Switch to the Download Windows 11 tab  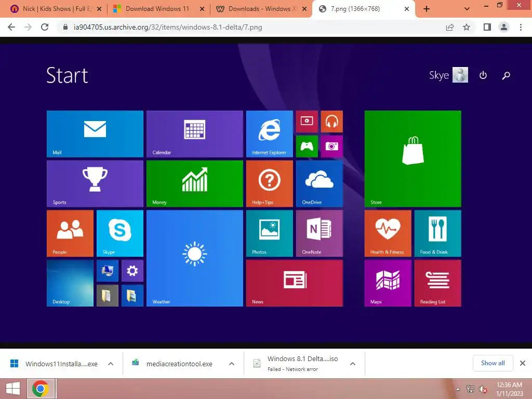click(157, 9)
